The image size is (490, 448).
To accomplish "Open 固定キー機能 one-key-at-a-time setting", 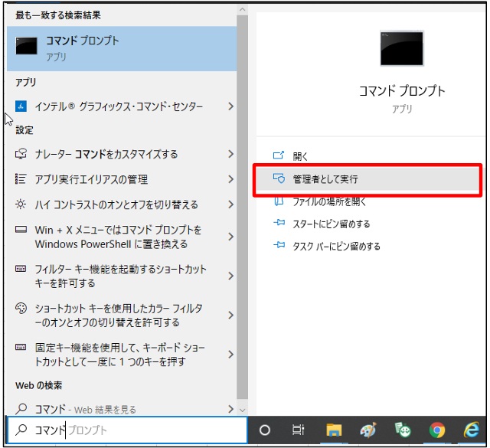I will 122,355.
